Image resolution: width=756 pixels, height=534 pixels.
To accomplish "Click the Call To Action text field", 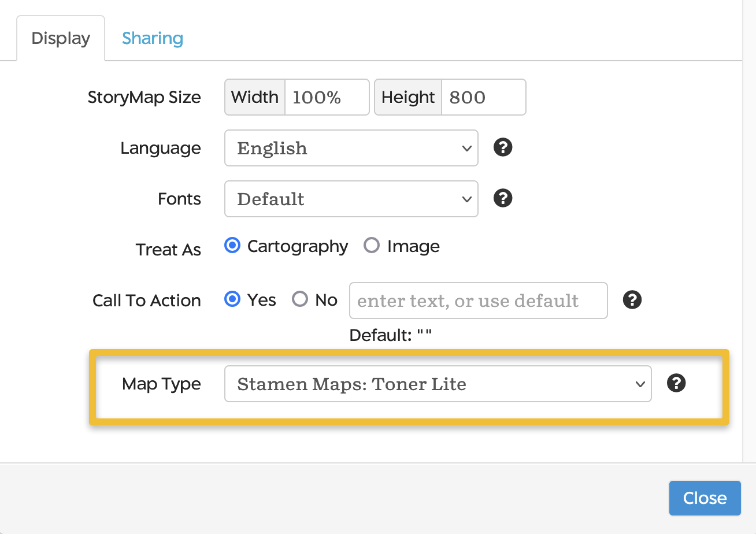I will [478, 301].
